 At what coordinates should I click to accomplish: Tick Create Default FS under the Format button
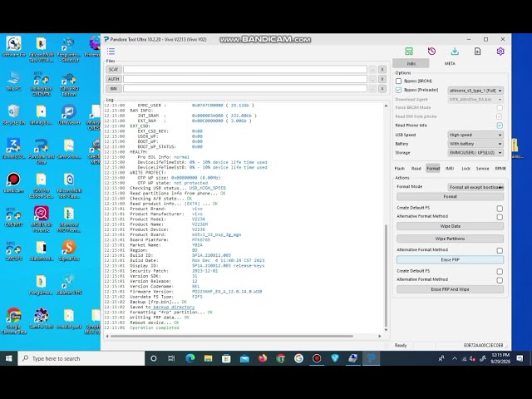tap(500, 208)
